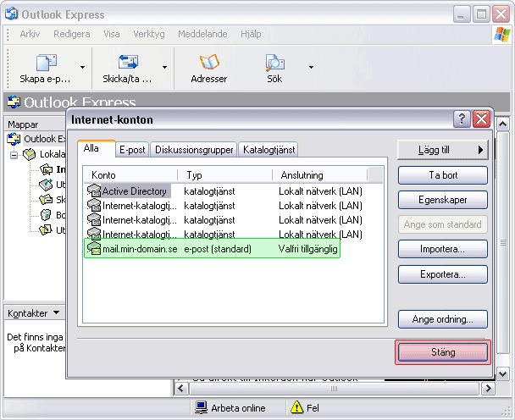
Task: Click the Stäng button
Action: coord(443,352)
